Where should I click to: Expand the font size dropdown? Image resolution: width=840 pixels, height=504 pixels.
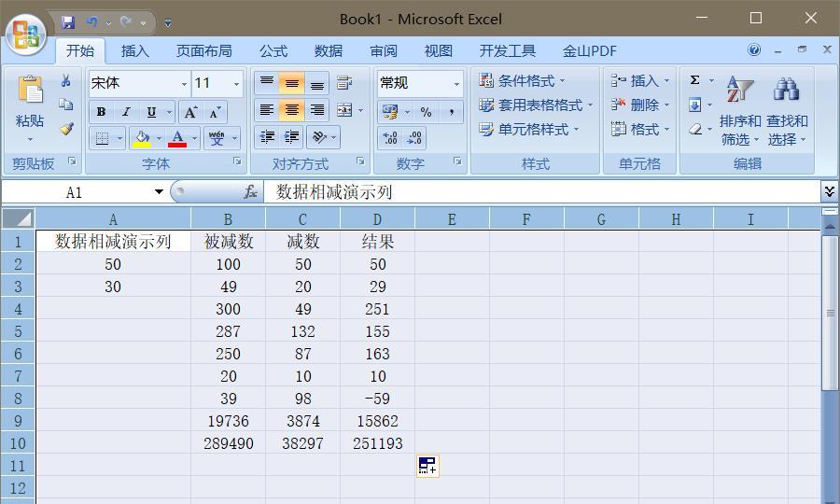click(x=236, y=84)
